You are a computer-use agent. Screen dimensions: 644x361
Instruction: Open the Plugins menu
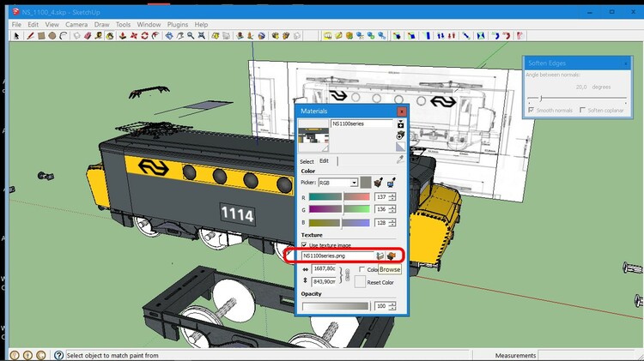click(178, 25)
